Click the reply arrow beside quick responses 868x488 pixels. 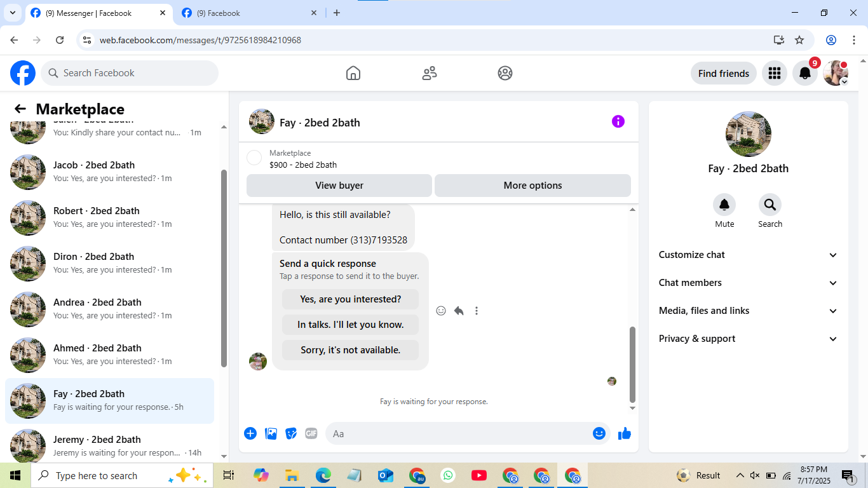(x=459, y=311)
